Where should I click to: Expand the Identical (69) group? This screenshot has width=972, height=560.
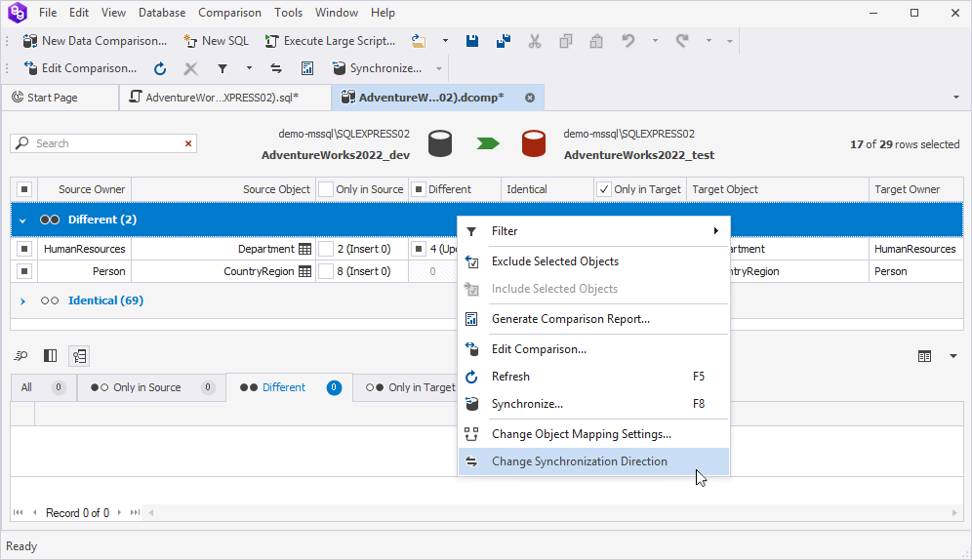tap(23, 301)
